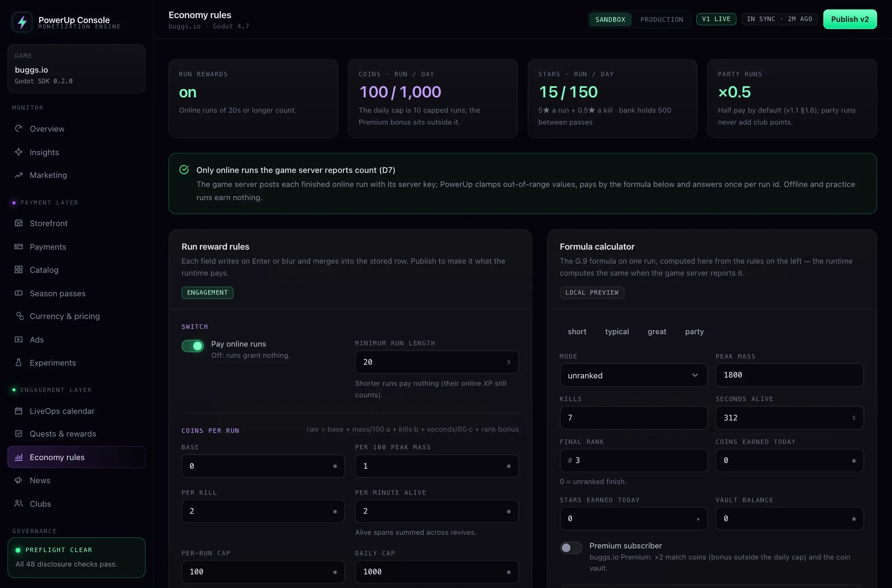Click the Catalog grid icon
The width and height of the screenshot is (892, 588).
19,270
